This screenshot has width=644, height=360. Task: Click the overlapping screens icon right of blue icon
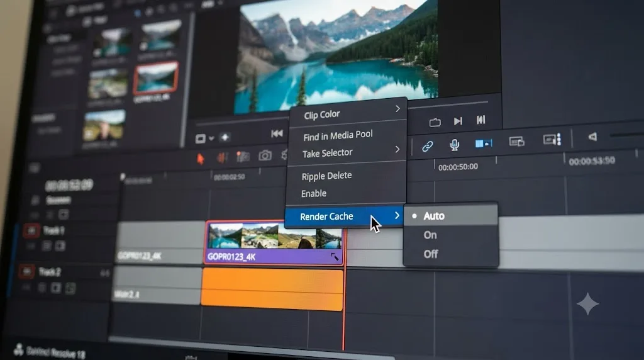[517, 142]
